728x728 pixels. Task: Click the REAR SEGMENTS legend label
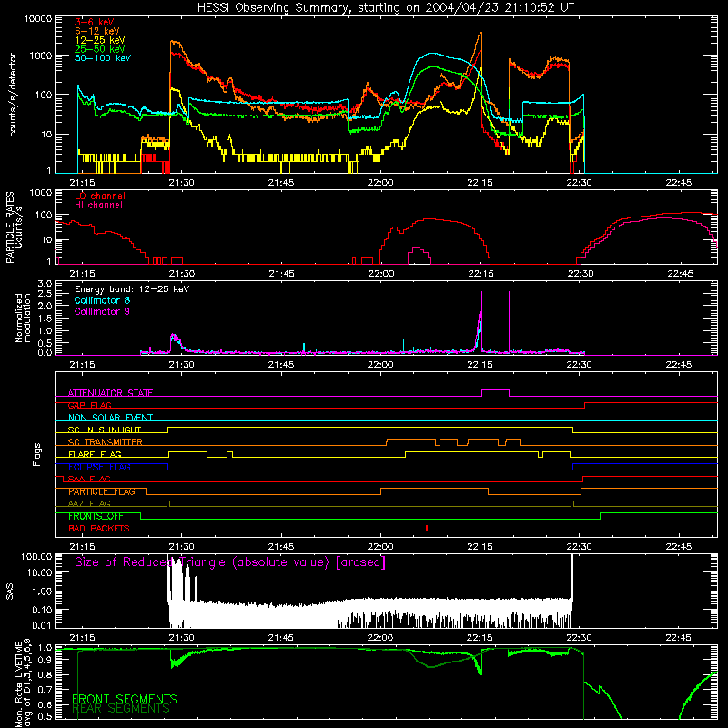click(x=121, y=709)
